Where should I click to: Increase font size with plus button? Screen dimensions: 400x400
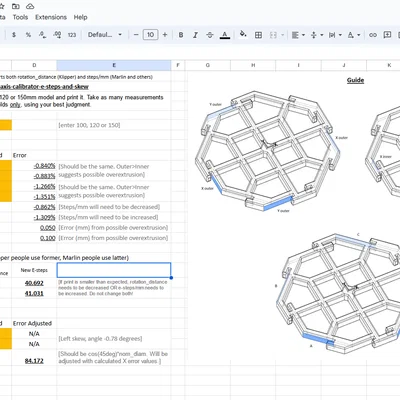(165, 35)
